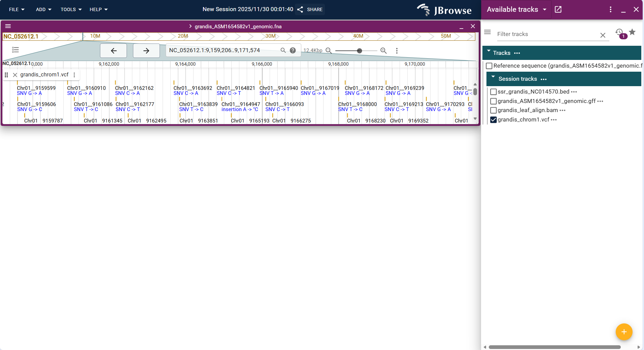
Task: Uncheck the grandis_chrom1.vcf track
Action: (x=493, y=119)
